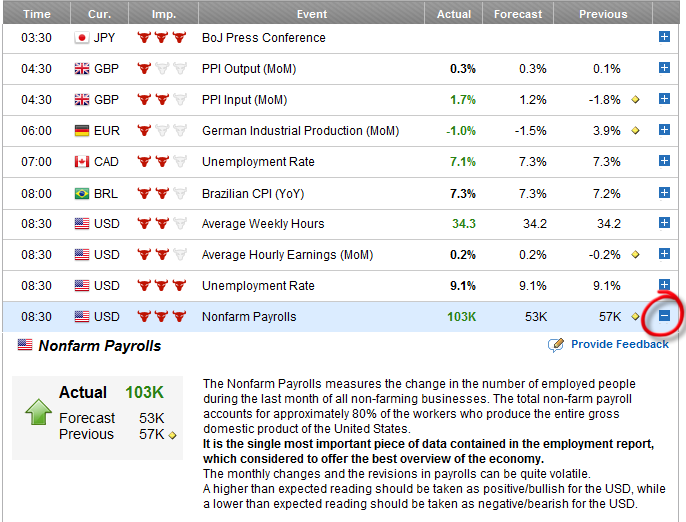Click importance bulls for Brazilian CPI row
Image resolution: width=686 pixels, height=522 pixels.
point(161,193)
